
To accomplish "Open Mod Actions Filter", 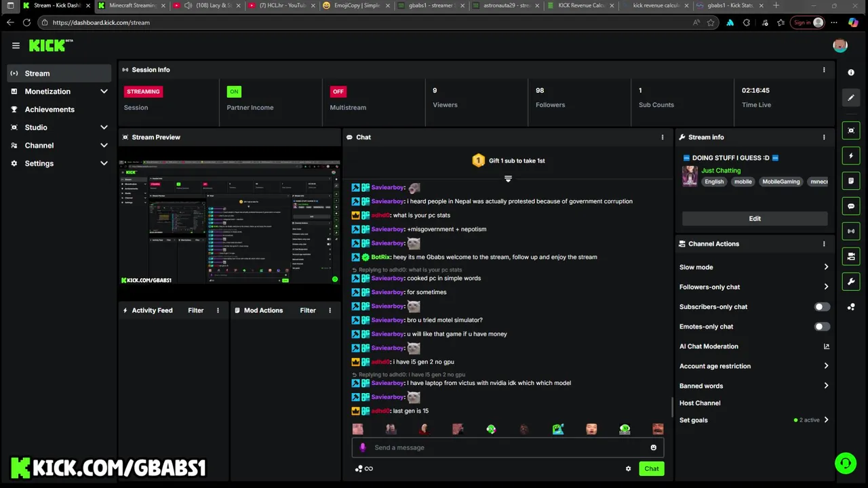I will [x=308, y=310].
